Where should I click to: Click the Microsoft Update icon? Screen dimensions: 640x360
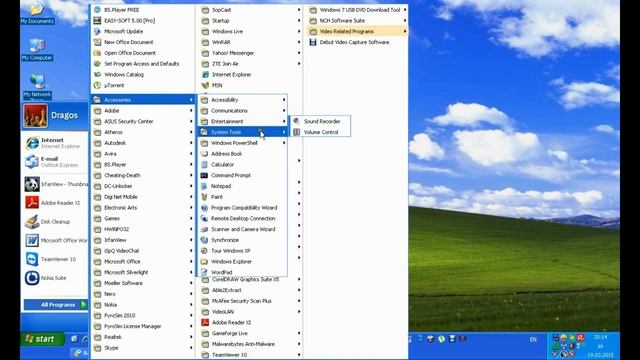97,31
